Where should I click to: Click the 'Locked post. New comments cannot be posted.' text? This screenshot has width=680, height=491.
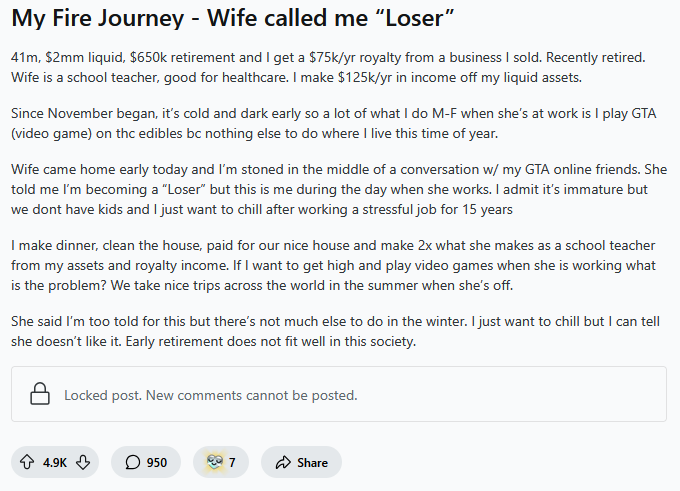tap(211, 395)
